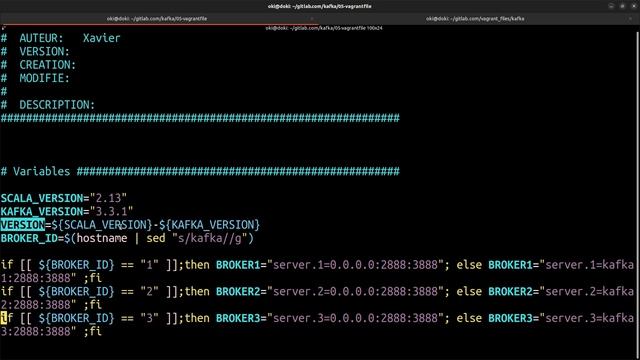The height and width of the screenshot is (360, 640).
Task: Click the '# MODIFIE:' comment line
Action: pos(35,78)
